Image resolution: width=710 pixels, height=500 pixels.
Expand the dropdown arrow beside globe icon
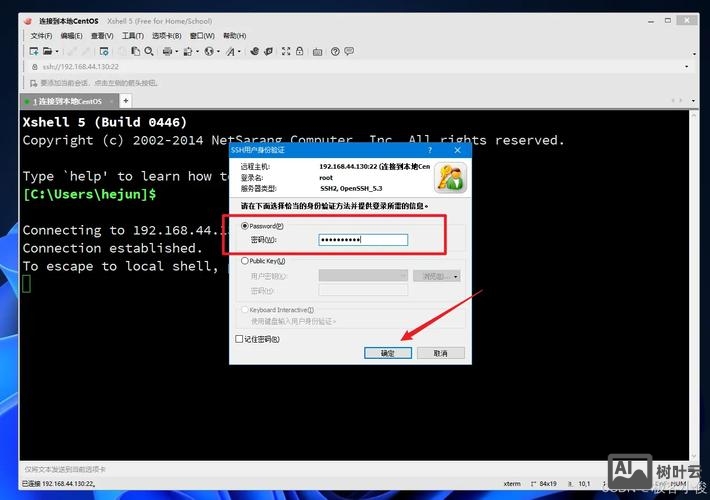(x=218, y=52)
